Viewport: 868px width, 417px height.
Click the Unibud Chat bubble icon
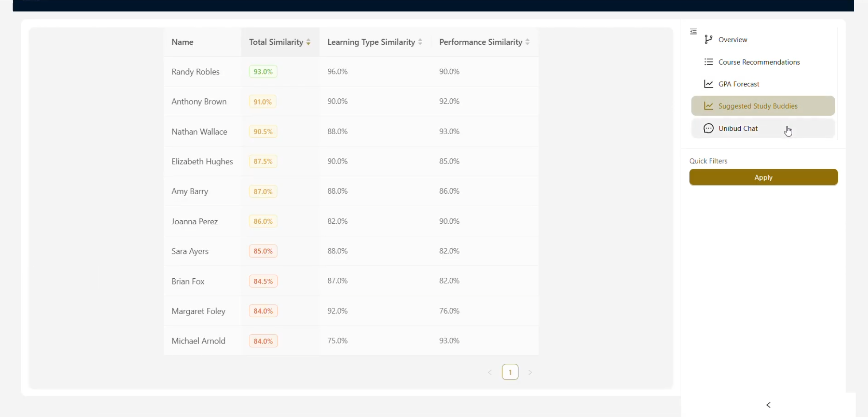[x=708, y=129]
